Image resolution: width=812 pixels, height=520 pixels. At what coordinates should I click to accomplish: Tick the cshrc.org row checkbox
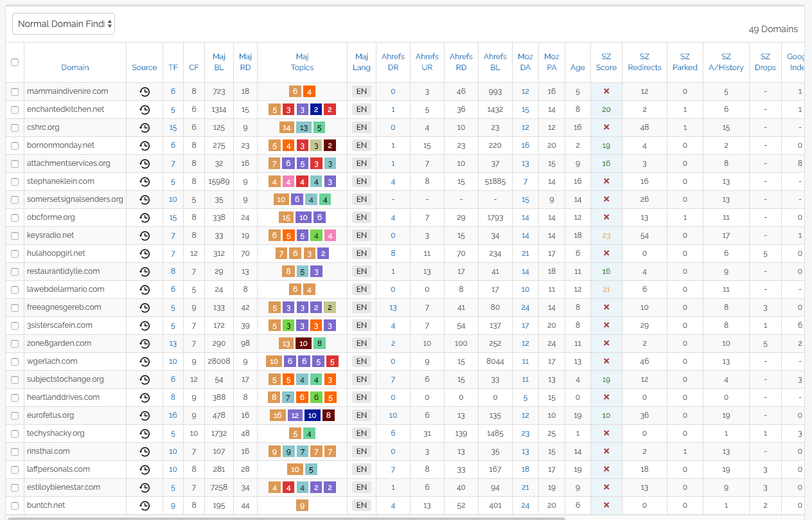[x=15, y=128]
